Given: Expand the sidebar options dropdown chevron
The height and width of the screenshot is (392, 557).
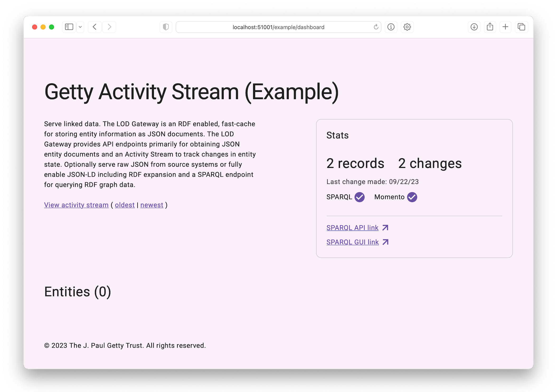Looking at the screenshot, I should [80, 27].
